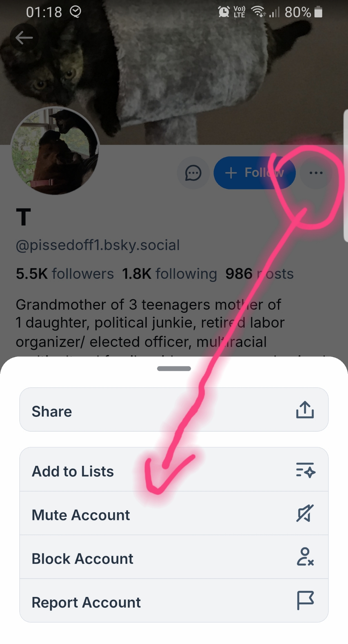Tap the alarm icon in status bar
348x644 pixels.
tap(224, 12)
